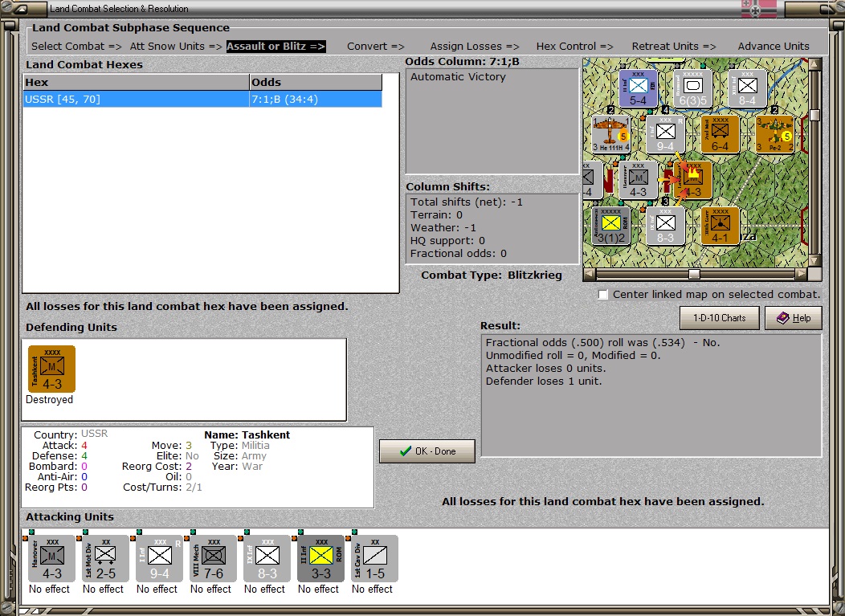Click Antonescu 3(1)2 HQ on map
845x616 pixels.
coord(610,226)
